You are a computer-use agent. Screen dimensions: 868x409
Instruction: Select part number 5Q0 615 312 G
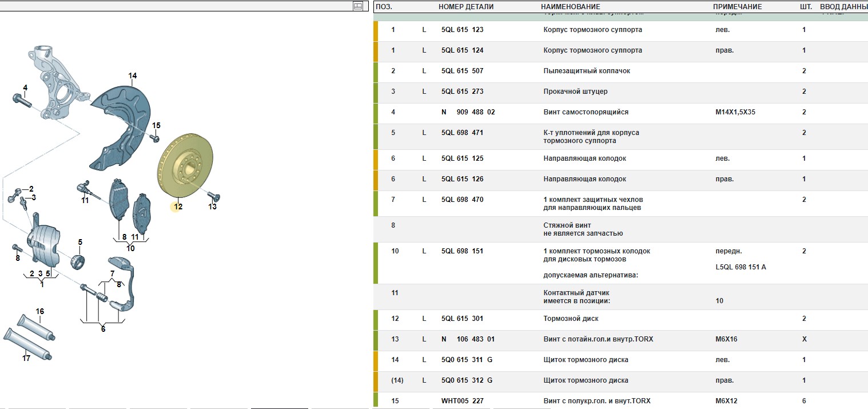[467, 380]
